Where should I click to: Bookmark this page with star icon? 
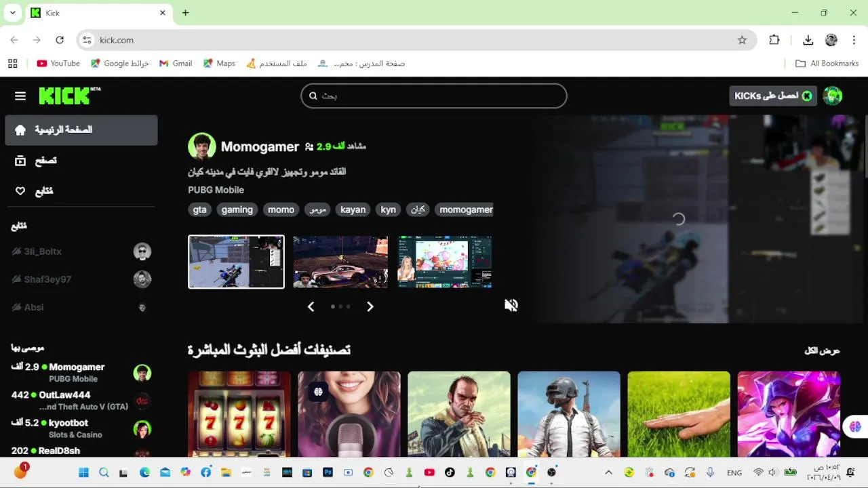point(742,40)
